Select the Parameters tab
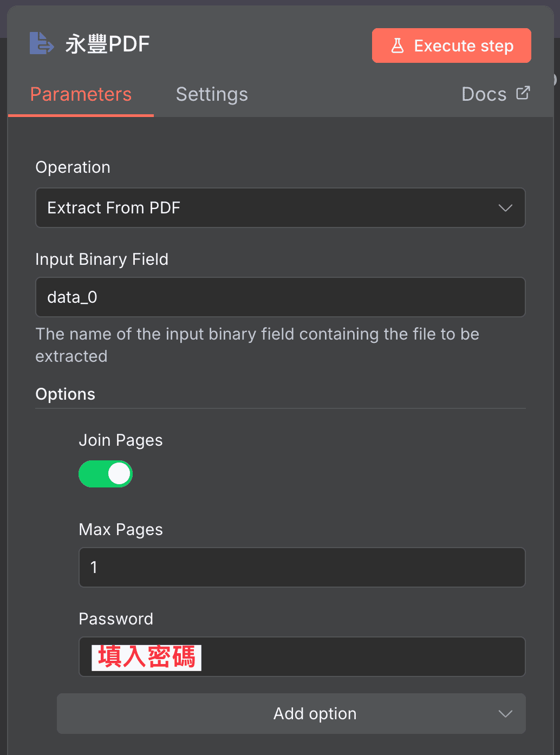Viewport: 560px width, 755px height. pos(81,94)
